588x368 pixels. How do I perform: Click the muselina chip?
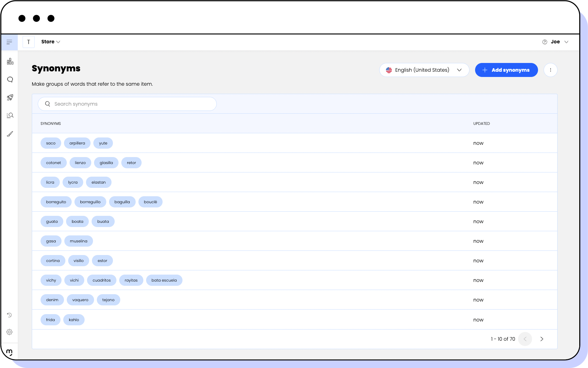click(79, 241)
